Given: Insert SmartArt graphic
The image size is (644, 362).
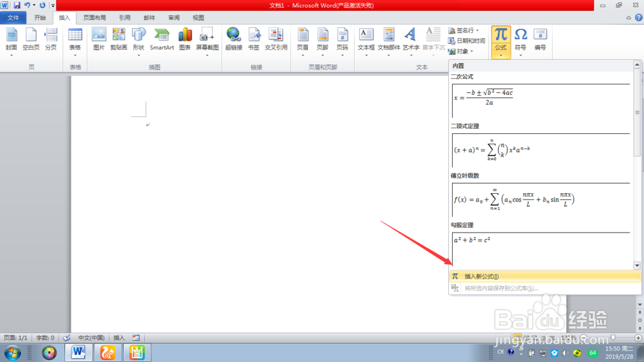Looking at the screenshot, I should [x=162, y=39].
